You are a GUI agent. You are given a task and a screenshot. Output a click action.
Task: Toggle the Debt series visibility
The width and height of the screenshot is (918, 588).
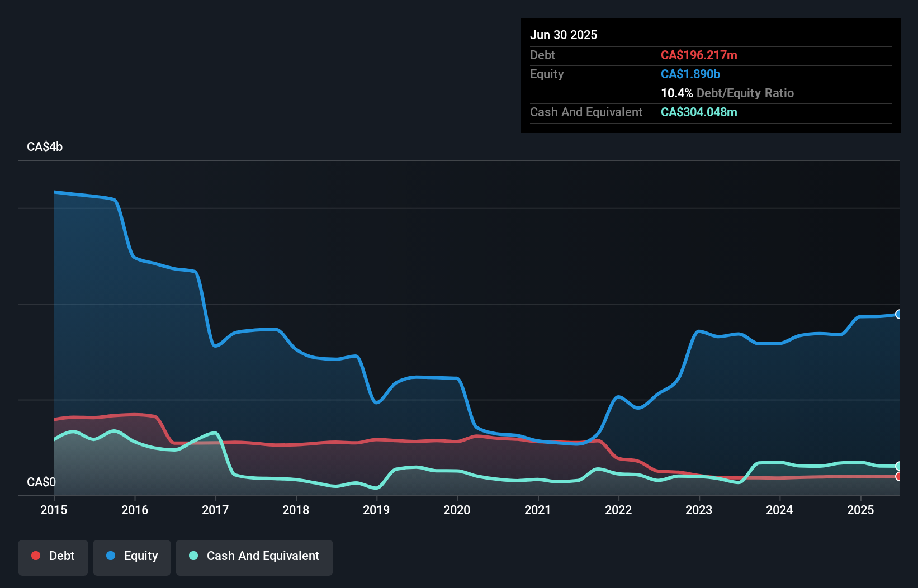(53, 556)
